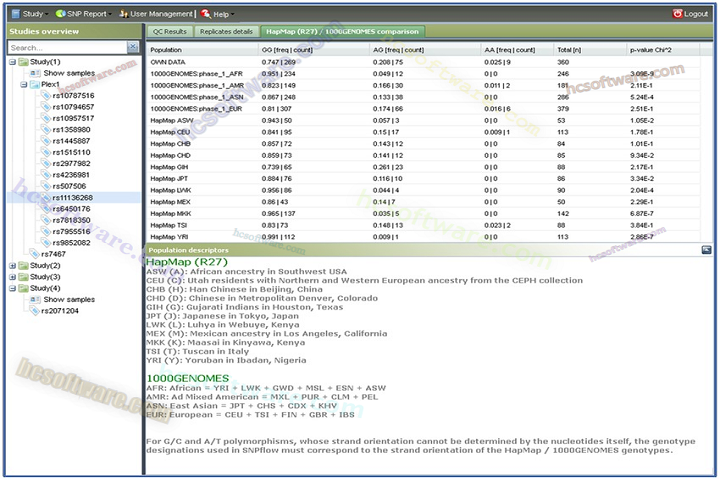Click the tag icon beside rs9852082
720x480 pixels.
click(46, 243)
